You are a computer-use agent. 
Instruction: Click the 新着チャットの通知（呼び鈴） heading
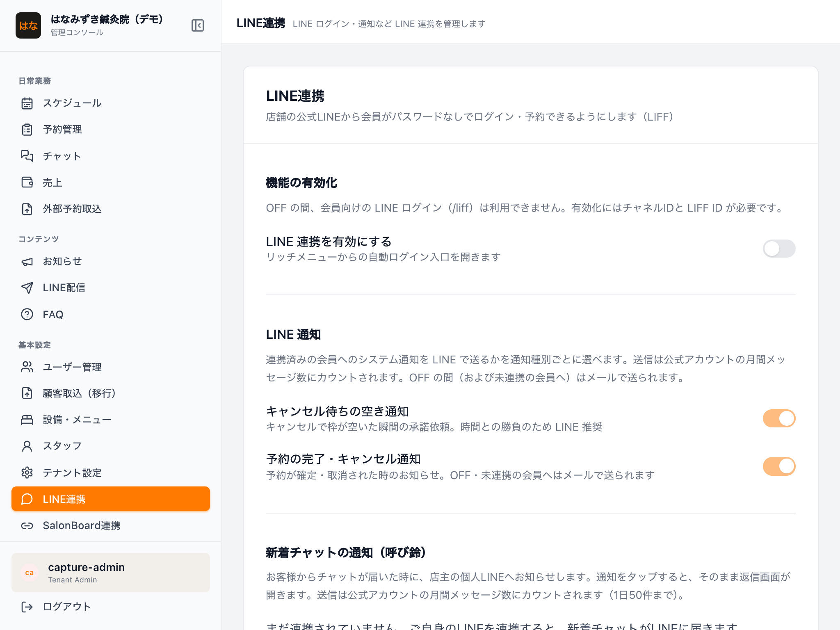tap(346, 552)
